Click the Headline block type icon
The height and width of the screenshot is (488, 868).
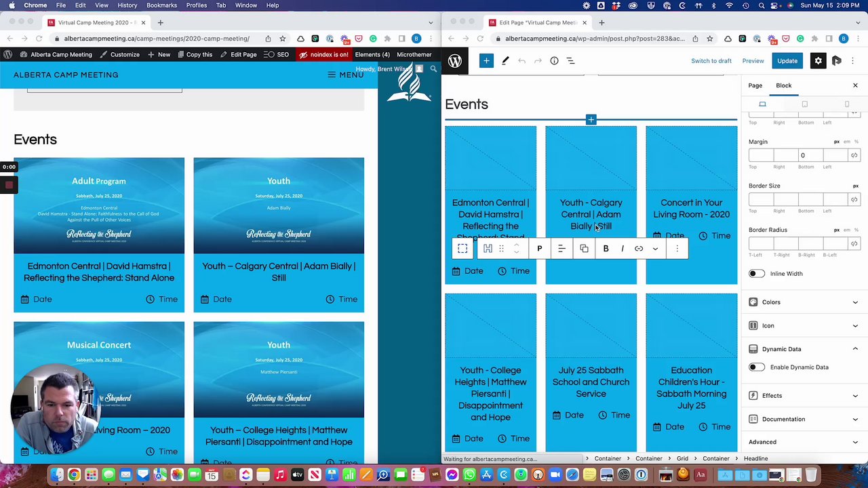488,249
